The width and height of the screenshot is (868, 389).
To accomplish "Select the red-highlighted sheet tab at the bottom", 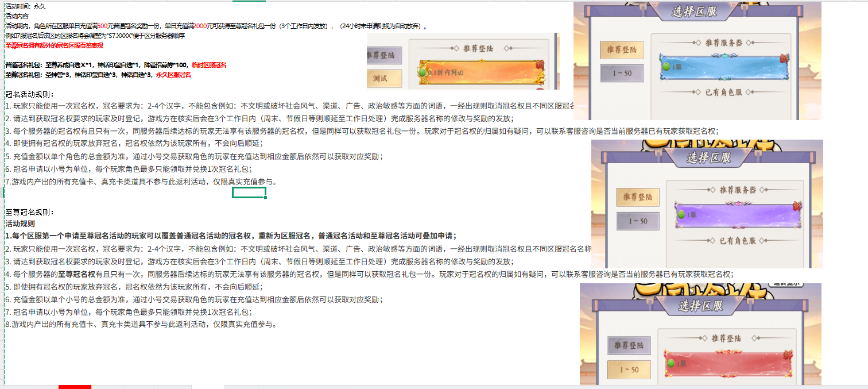I will 75,387.
